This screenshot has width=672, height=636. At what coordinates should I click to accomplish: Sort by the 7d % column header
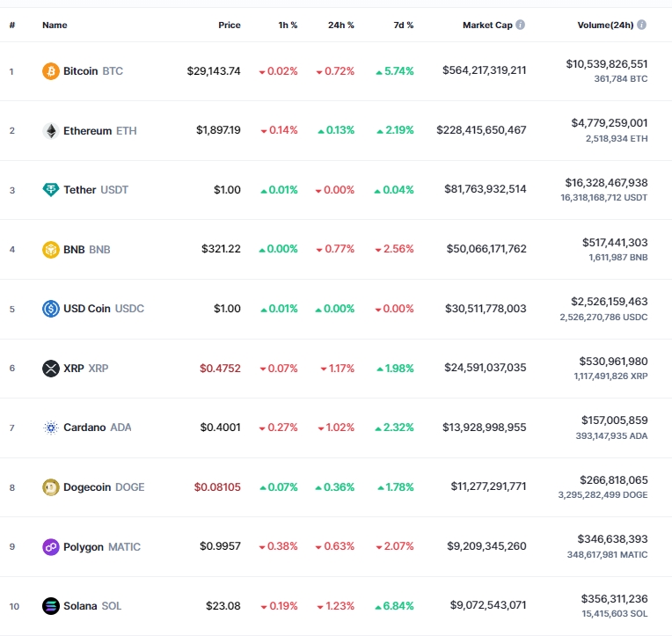403,25
